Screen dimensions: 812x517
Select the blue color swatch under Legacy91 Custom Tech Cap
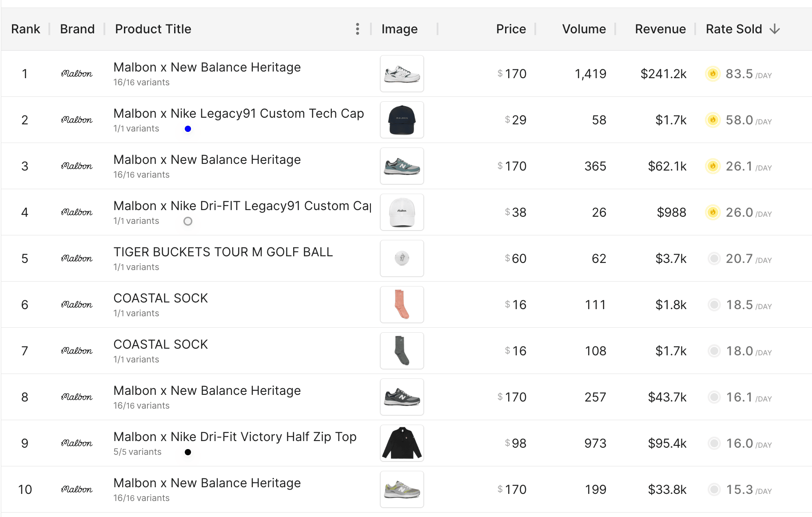tap(188, 129)
